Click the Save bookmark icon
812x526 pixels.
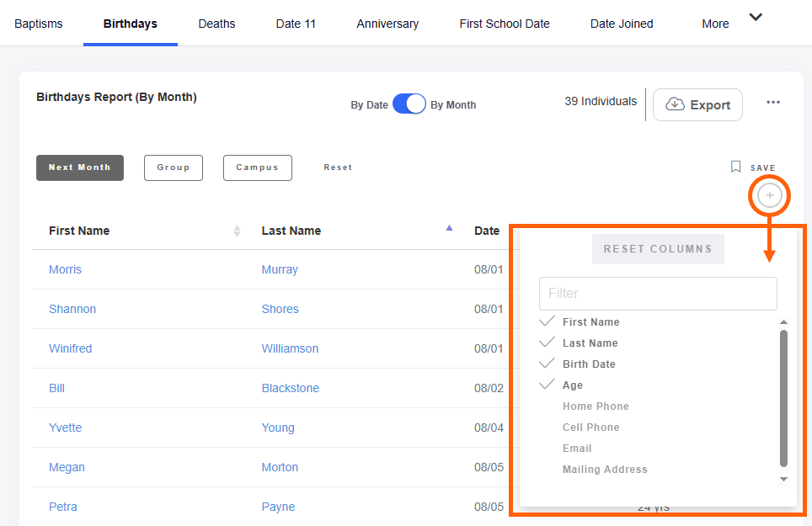736,167
